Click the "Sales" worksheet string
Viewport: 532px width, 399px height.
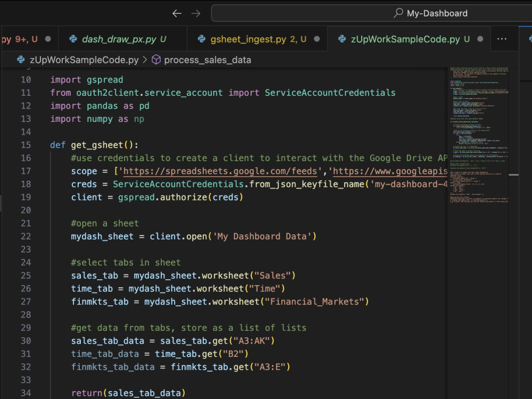(272, 276)
